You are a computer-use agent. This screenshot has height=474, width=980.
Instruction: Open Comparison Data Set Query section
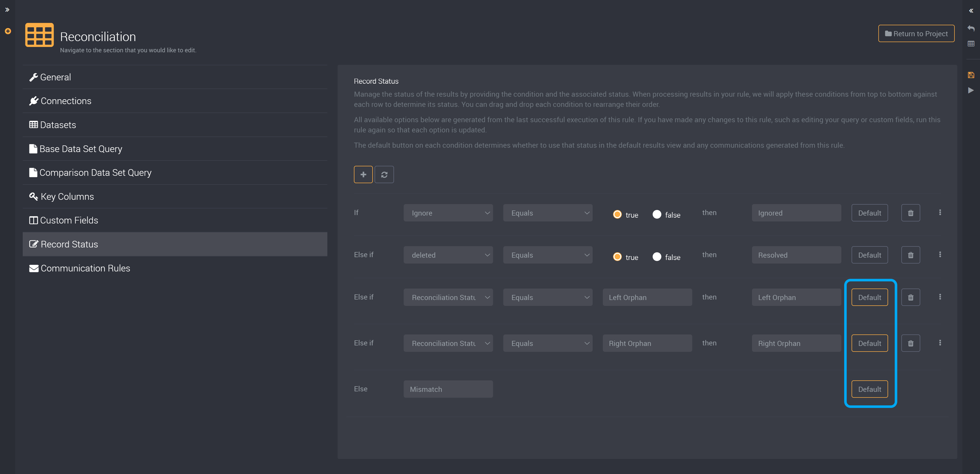[175, 172]
